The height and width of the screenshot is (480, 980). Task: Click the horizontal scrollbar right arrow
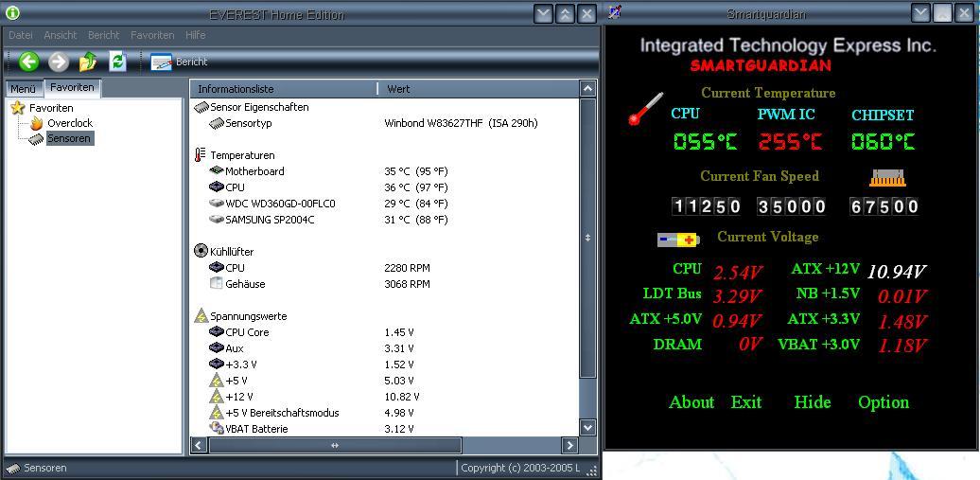click(569, 446)
